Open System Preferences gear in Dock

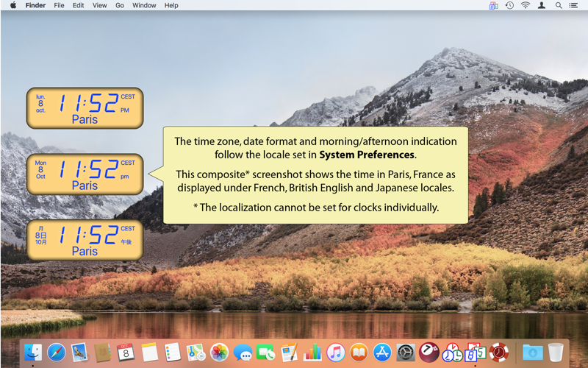tap(406, 353)
